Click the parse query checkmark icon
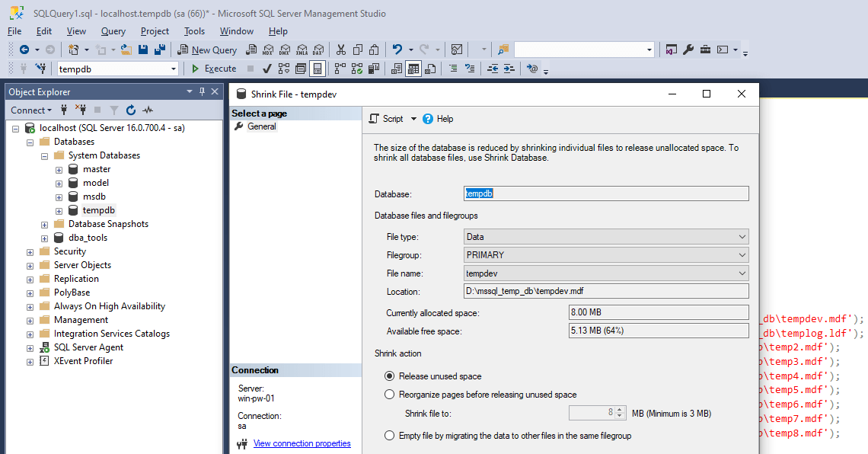Screen dimensions: 868x454 click(266, 69)
